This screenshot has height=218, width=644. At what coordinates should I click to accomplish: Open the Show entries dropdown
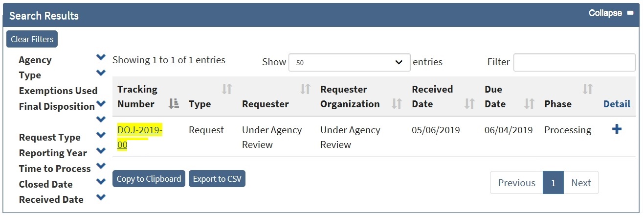click(349, 62)
